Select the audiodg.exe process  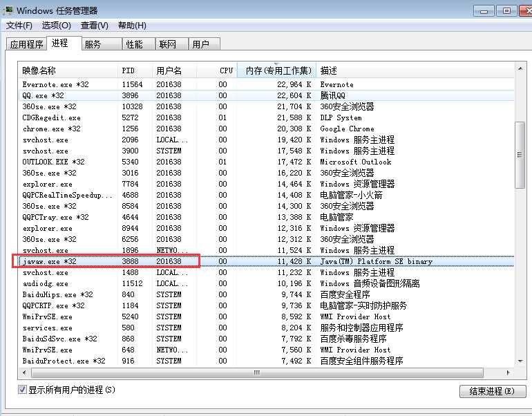266,283
